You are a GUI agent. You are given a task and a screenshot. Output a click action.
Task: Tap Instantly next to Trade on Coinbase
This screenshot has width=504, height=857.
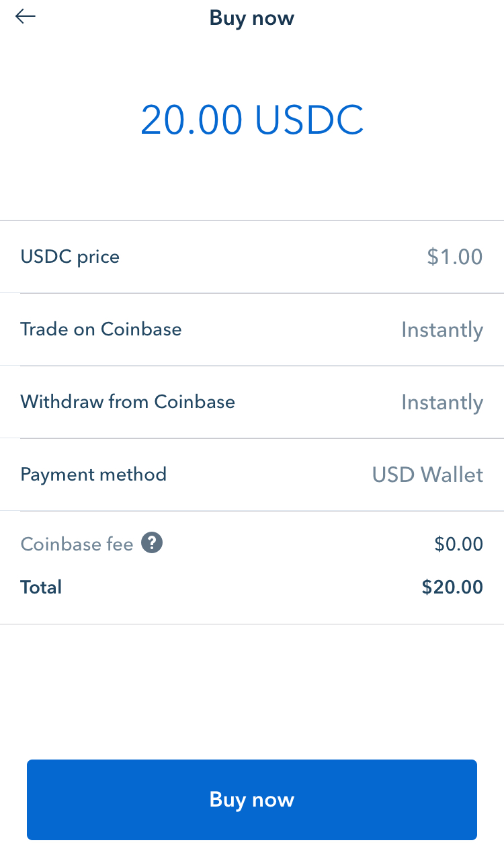pyautogui.click(x=442, y=330)
